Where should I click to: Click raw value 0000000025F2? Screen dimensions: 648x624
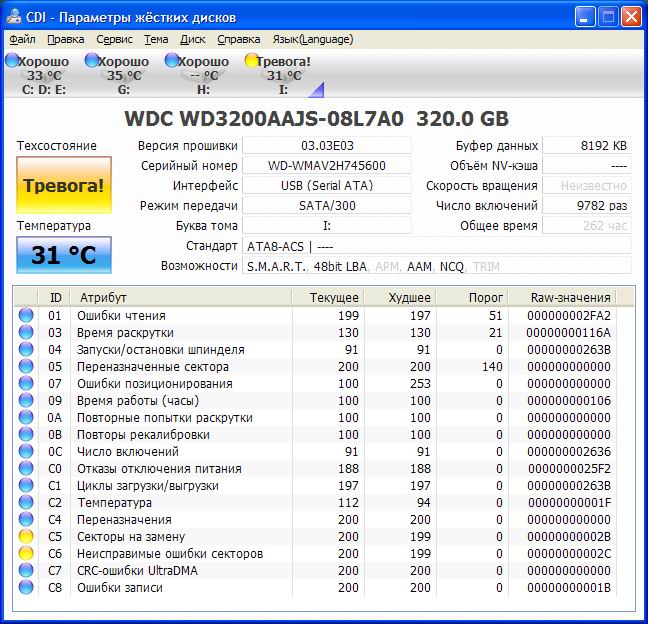[x=569, y=469]
